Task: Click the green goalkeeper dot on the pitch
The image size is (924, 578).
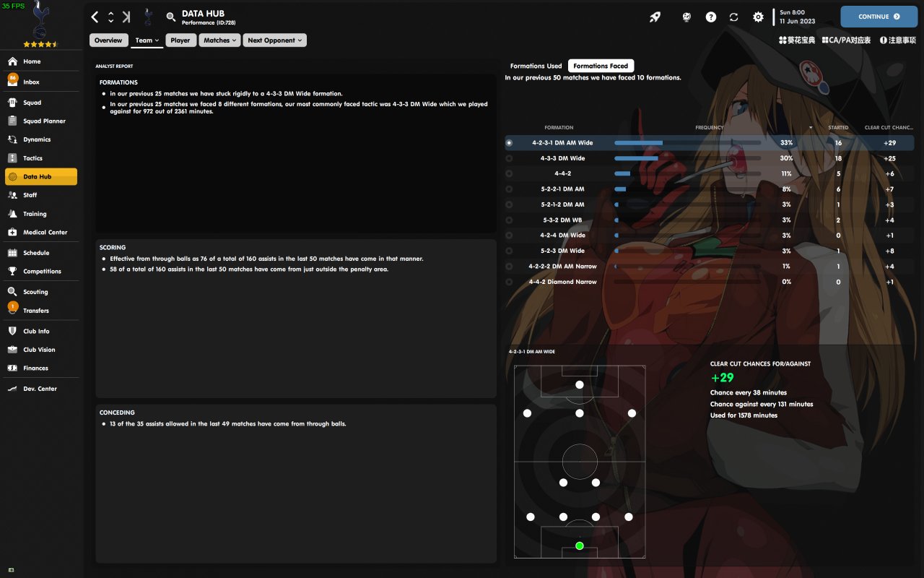Action: pyautogui.click(x=580, y=546)
